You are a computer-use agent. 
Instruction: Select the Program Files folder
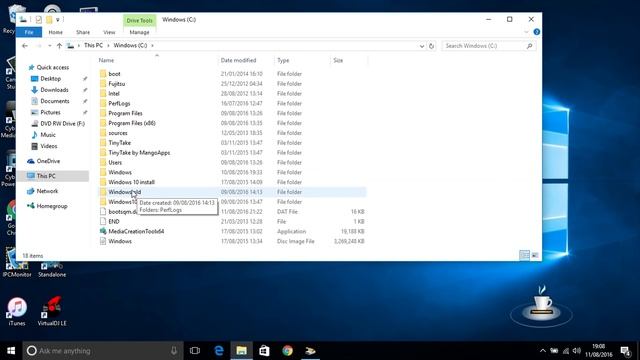pos(125,113)
